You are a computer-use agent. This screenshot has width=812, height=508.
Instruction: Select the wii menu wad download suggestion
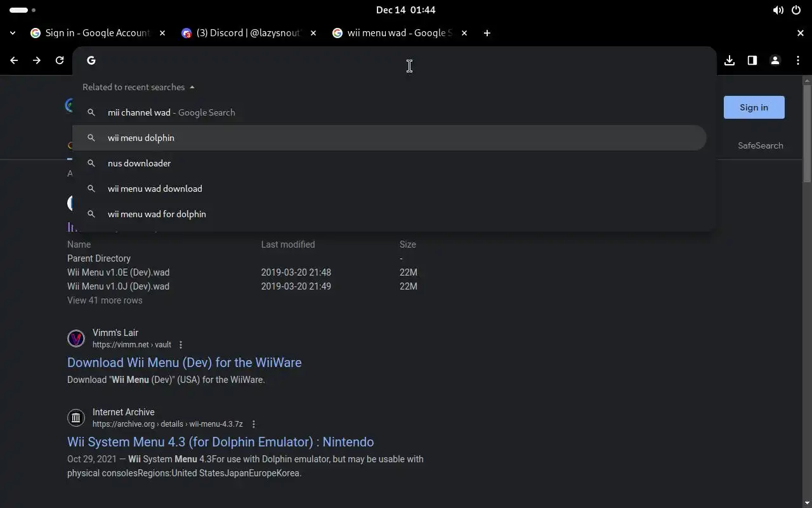pos(390,189)
